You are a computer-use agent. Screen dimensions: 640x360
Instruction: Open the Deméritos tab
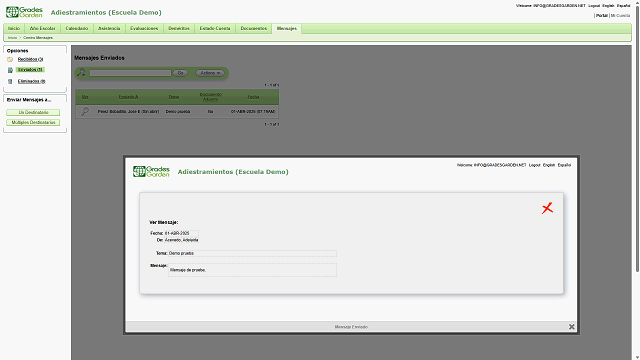point(179,28)
